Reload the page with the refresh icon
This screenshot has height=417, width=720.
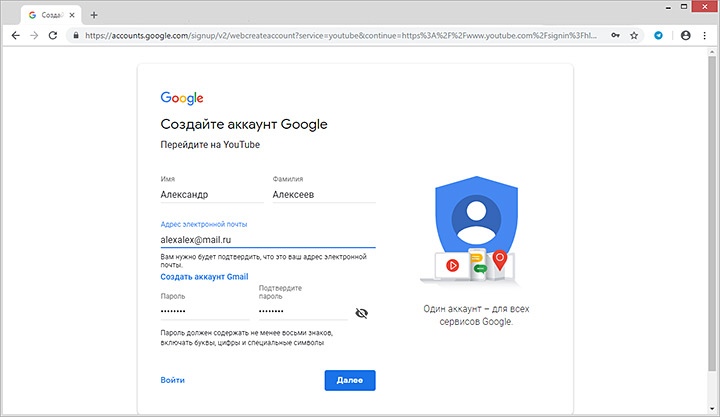pyautogui.click(x=53, y=35)
